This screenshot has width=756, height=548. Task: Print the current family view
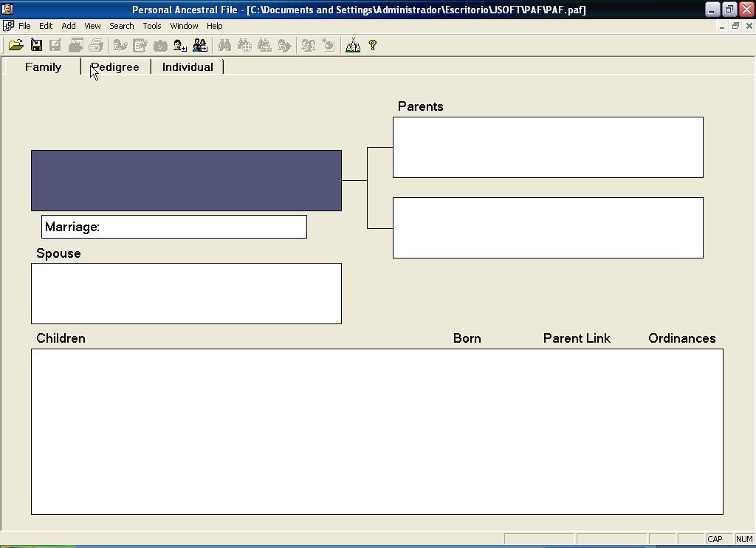(x=96, y=45)
